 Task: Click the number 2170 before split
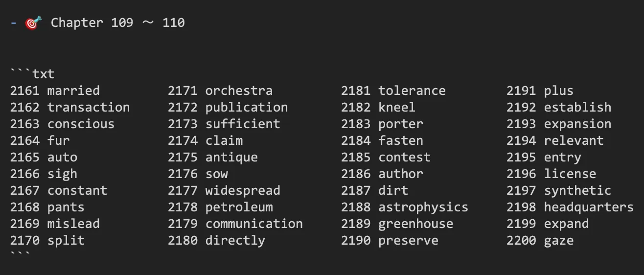(x=24, y=240)
